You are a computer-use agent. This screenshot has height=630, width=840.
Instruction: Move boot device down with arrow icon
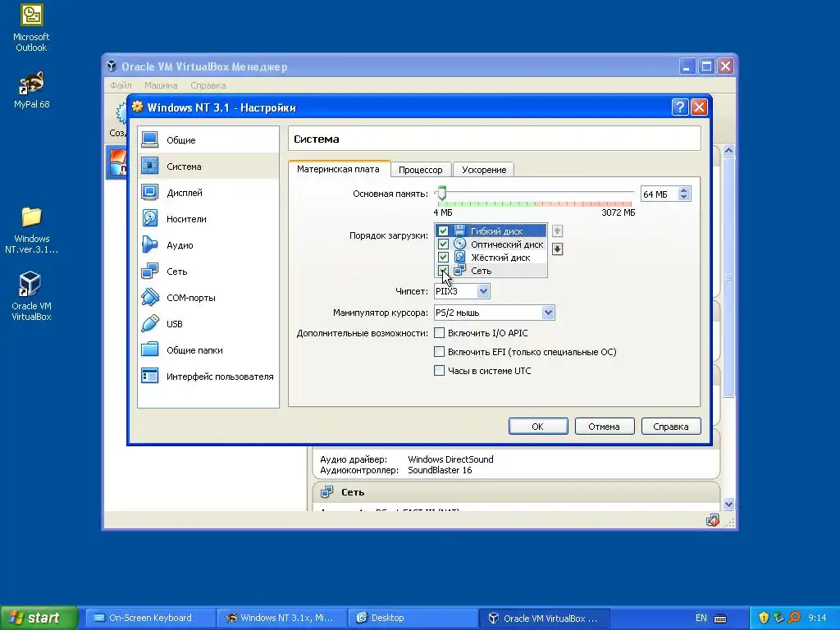point(557,249)
